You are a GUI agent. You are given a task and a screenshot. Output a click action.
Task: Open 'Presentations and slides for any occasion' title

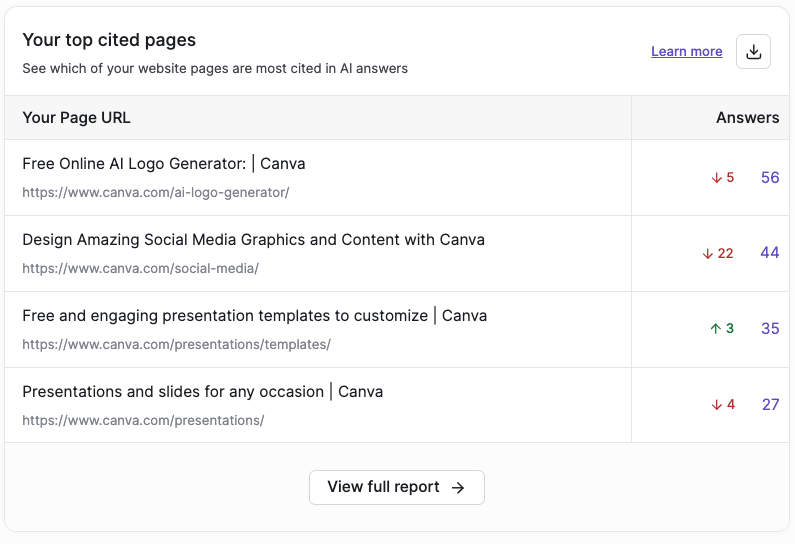coord(203,392)
